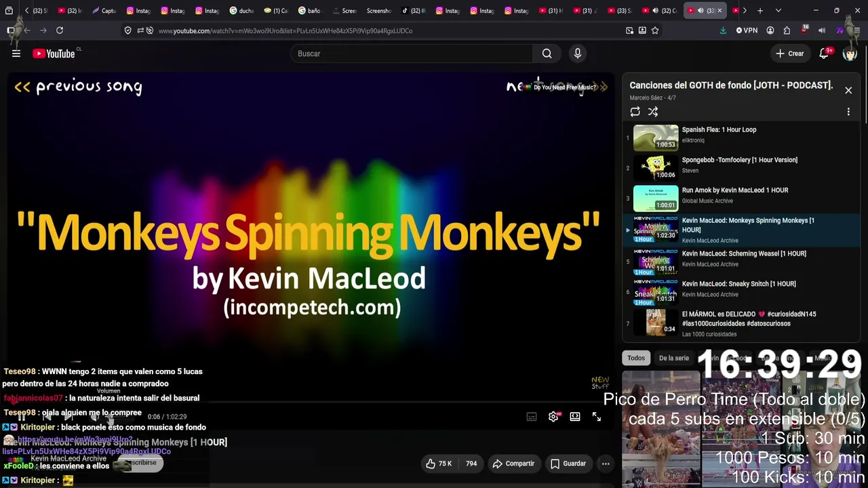Close the playlist panel
The height and width of the screenshot is (488, 868).
click(x=848, y=90)
